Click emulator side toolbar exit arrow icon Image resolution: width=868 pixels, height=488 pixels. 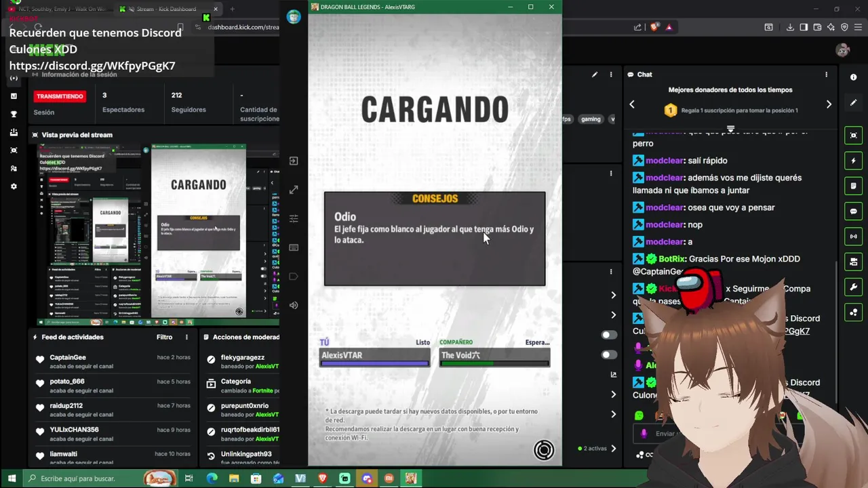coord(294,161)
